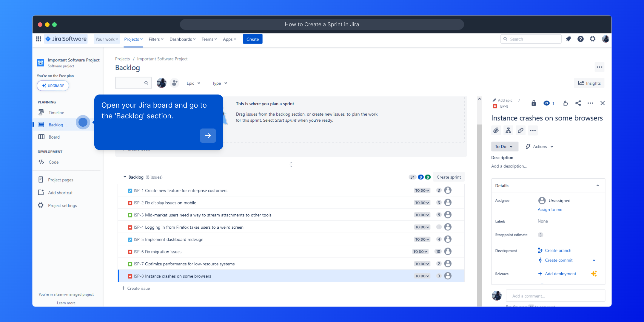Open the notifications bell icon
644x322 pixels.
(568, 39)
